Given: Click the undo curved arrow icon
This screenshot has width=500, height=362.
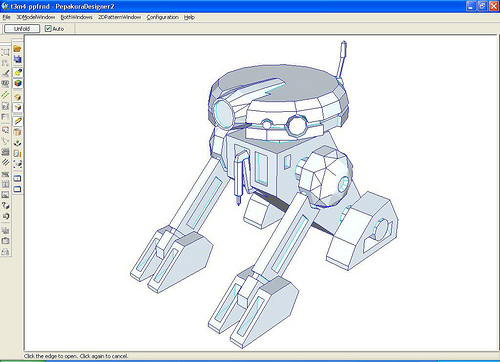Looking at the screenshot, I should (5, 216).
